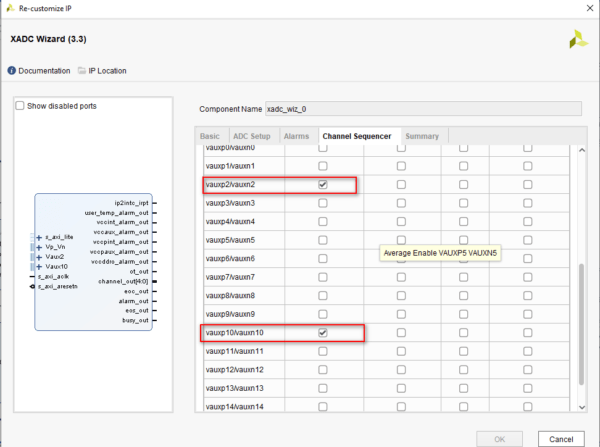Open the Documentation info icon
The image size is (600, 447).
(x=11, y=71)
